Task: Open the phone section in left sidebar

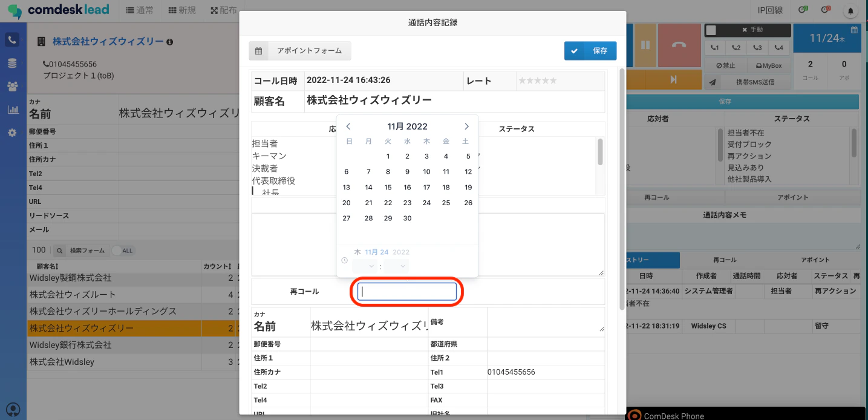Action: click(13, 40)
